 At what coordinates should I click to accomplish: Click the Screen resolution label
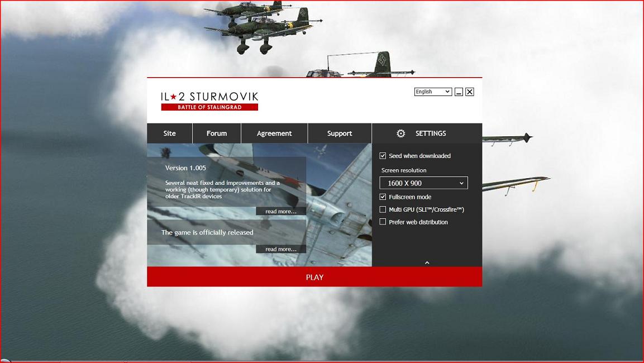pos(404,170)
